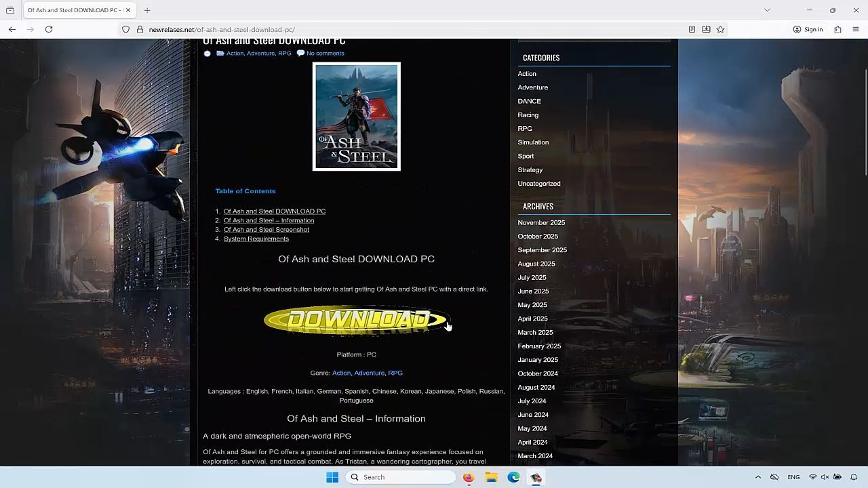
Task: Click the Of Ash and Steel cover image
Action: [356, 117]
